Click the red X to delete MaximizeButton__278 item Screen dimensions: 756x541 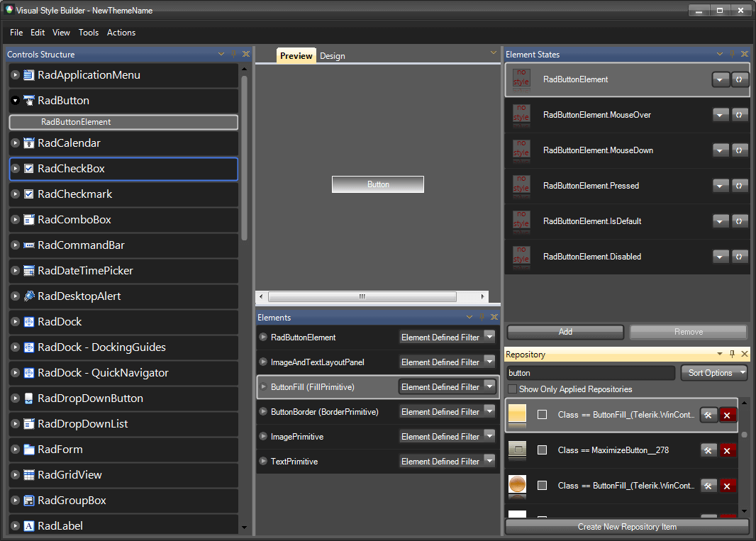(728, 450)
